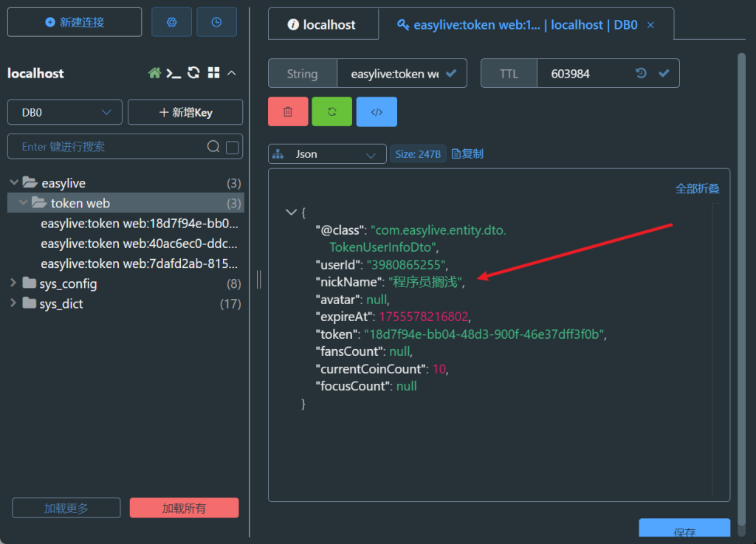Open the settings gear icon
This screenshot has height=544, width=756.
(x=171, y=22)
